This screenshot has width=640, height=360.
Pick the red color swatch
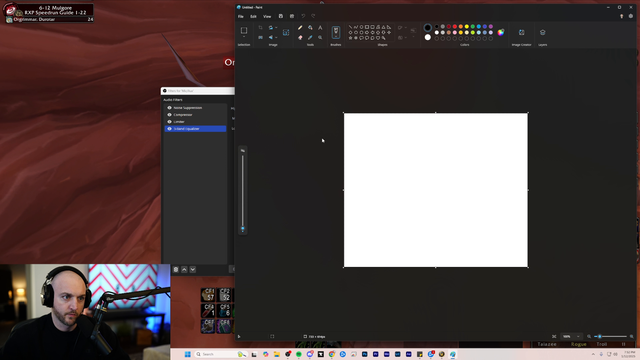(455, 27)
